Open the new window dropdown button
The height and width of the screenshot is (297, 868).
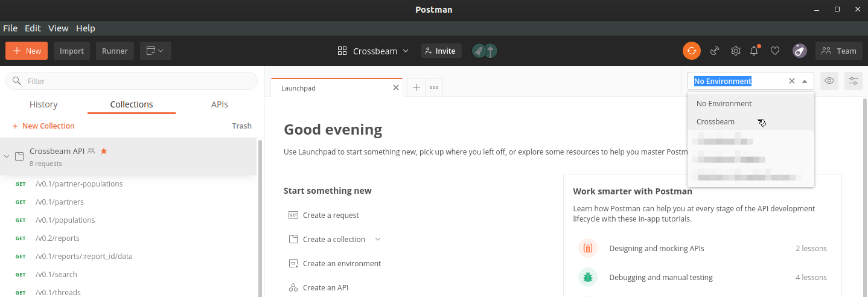tap(156, 51)
